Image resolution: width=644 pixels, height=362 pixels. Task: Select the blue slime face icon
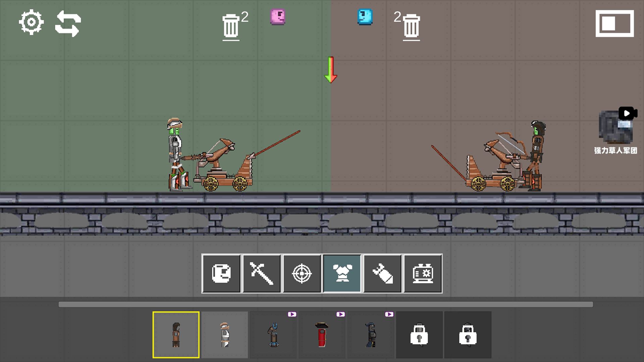click(x=365, y=17)
